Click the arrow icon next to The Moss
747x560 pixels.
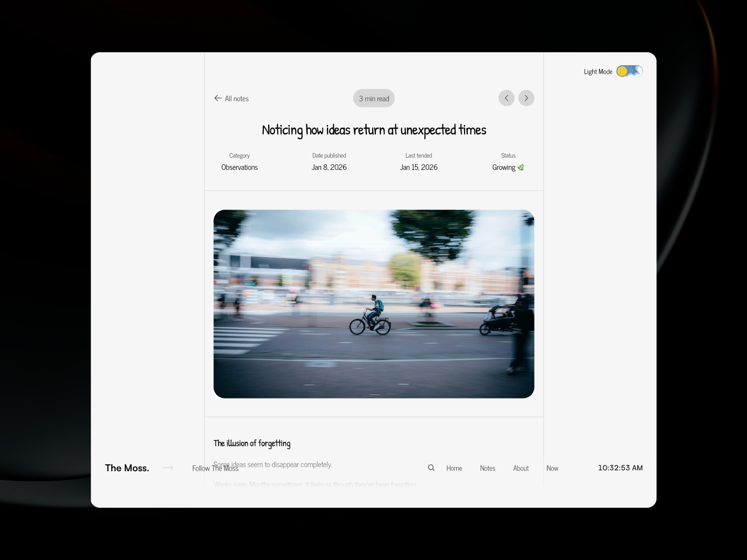168,468
